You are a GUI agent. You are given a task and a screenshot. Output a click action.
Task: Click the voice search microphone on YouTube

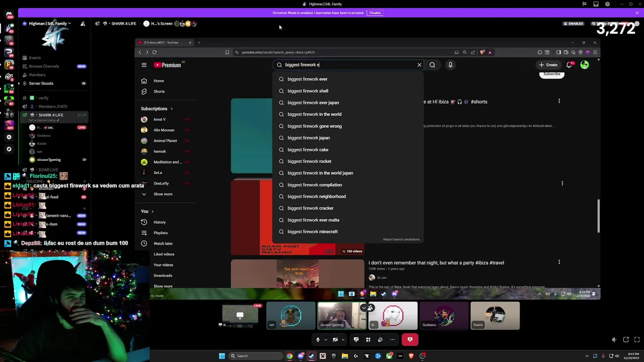click(x=450, y=65)
